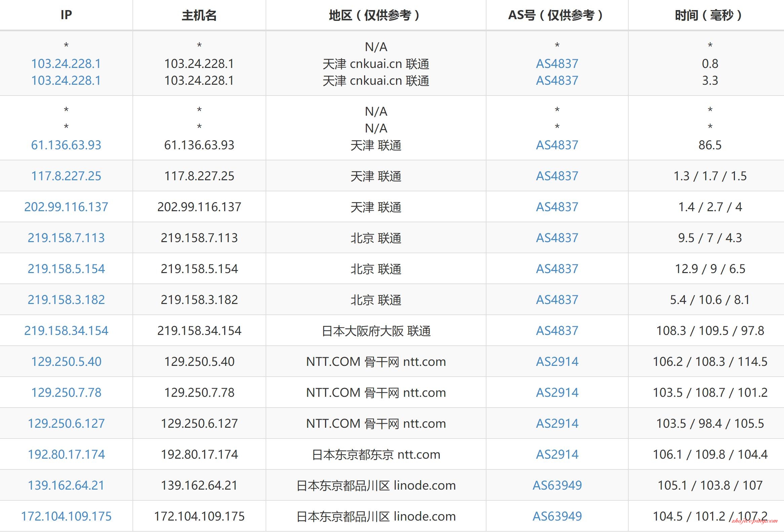Image resolution: width=784 pixels, height=532 pixels.
Task: Open the blue 192.80.17.174 IP link
Action: [x=66, y=454]
